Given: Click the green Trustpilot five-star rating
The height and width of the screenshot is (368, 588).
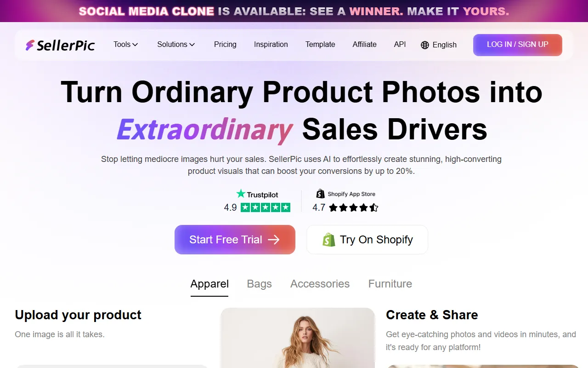Looking at the screenshot, I should (266, 207).
